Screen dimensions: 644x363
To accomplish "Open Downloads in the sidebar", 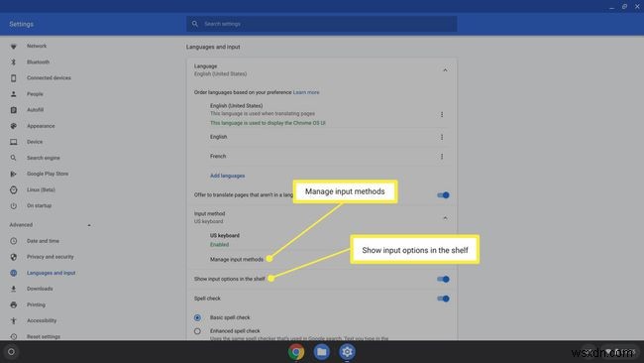I will [x=40, y=289].
